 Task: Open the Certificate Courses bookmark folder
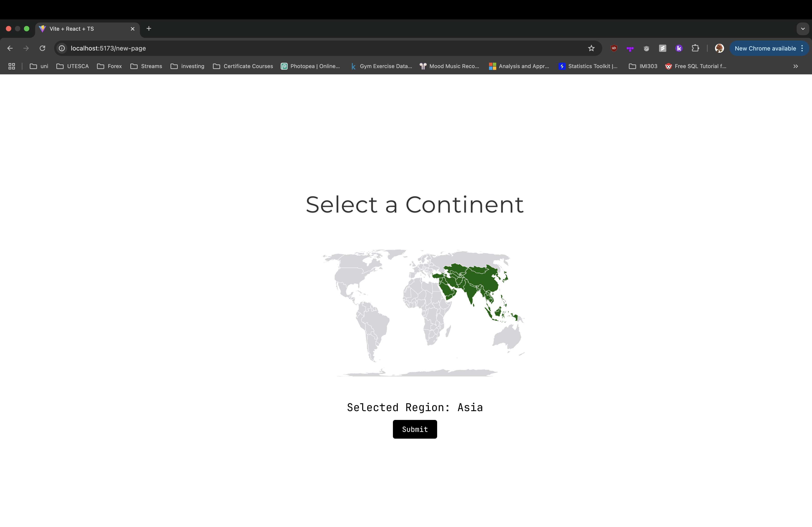point(243,66)
